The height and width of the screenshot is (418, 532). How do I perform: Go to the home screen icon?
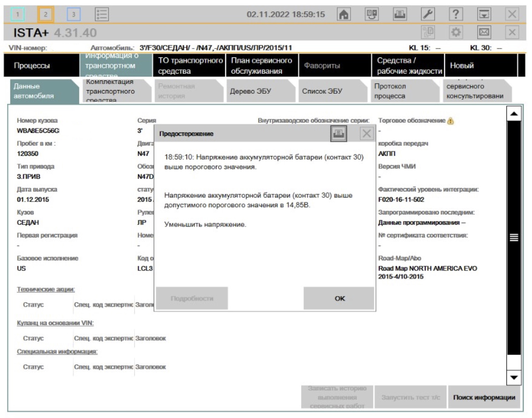tap(344, 14)
